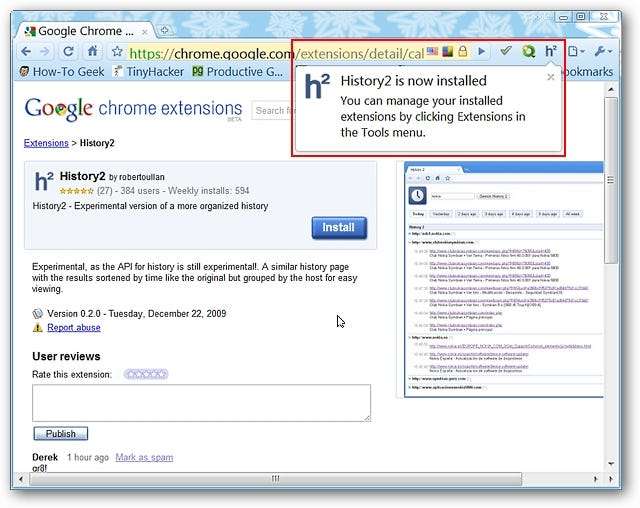Viewport: 640px width, 508px height.
Task: Close the Google Chrome tab
Action: pyautogui.click(x=144, y=31)
